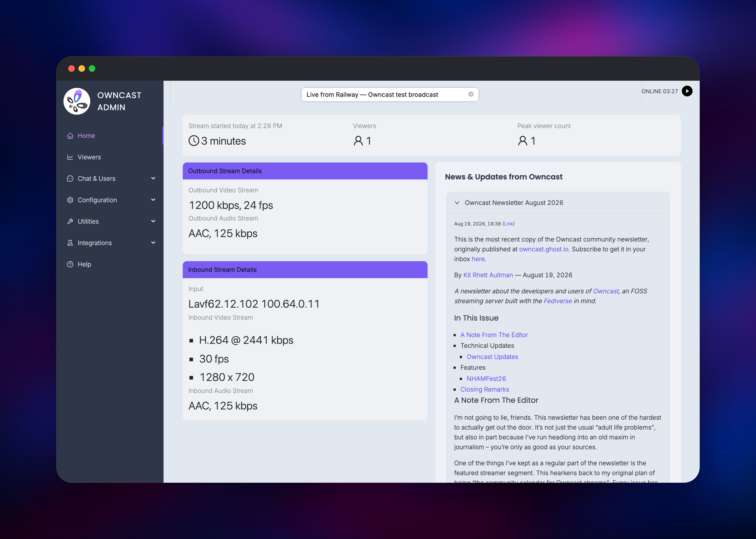
Task: Click the News & Updates from Owncast heading
Action: (x=504, y=177)
